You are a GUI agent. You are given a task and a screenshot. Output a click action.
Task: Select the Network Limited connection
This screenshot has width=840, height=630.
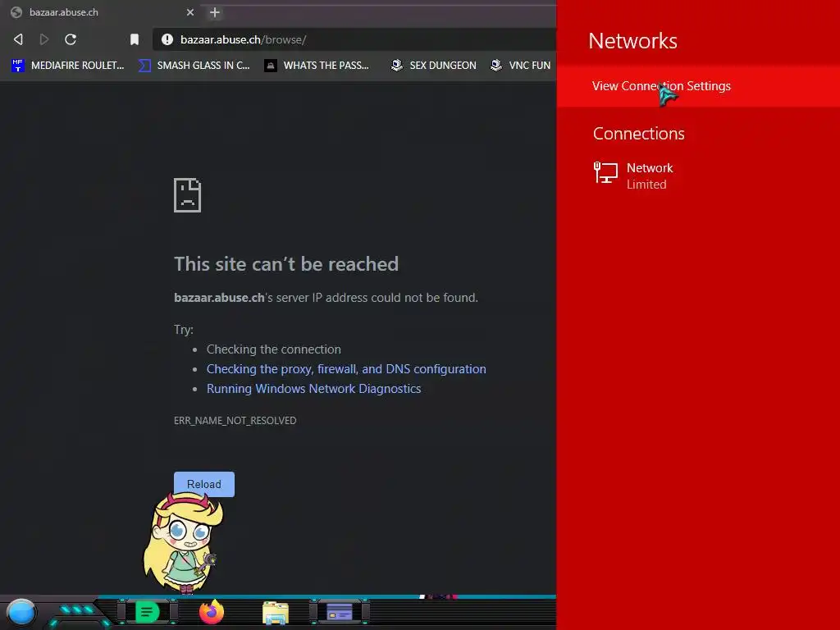pos(698,176)
